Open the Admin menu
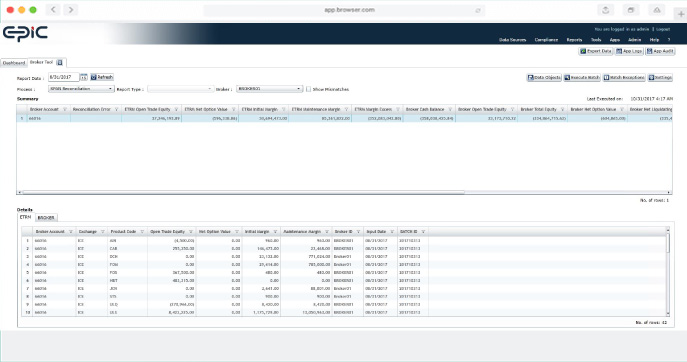The height and width of the screenshot is (362, 687). tap(634, 40)
